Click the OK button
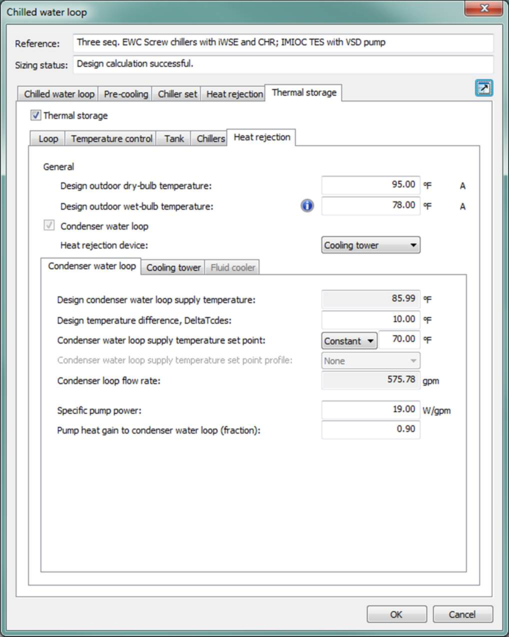509x637 pixels. tap(396, 614)
